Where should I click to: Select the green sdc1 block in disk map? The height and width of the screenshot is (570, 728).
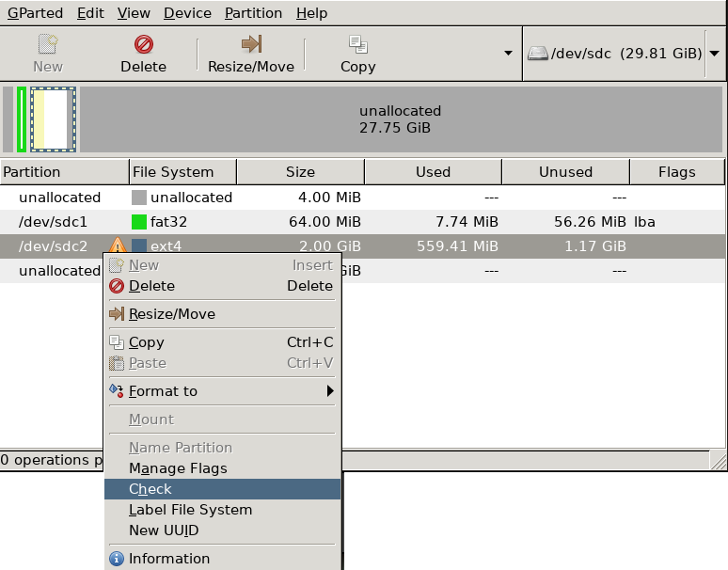(x=22, y=119)
